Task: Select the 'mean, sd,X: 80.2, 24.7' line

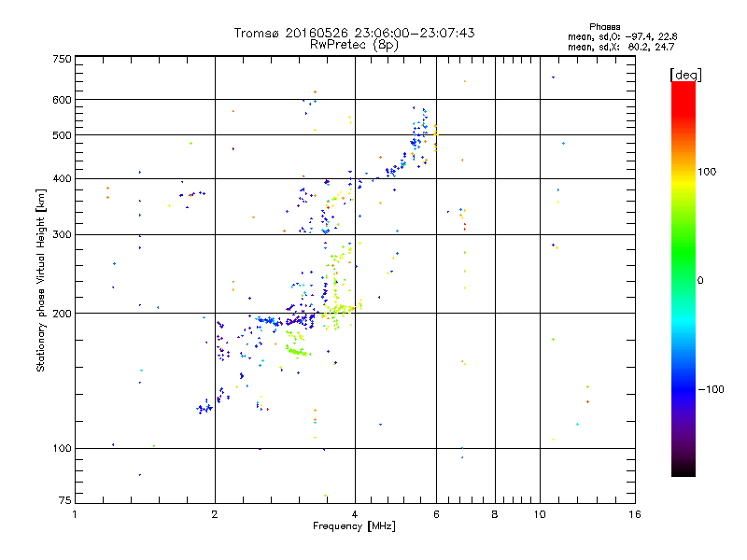Action: tap(621, 47)
